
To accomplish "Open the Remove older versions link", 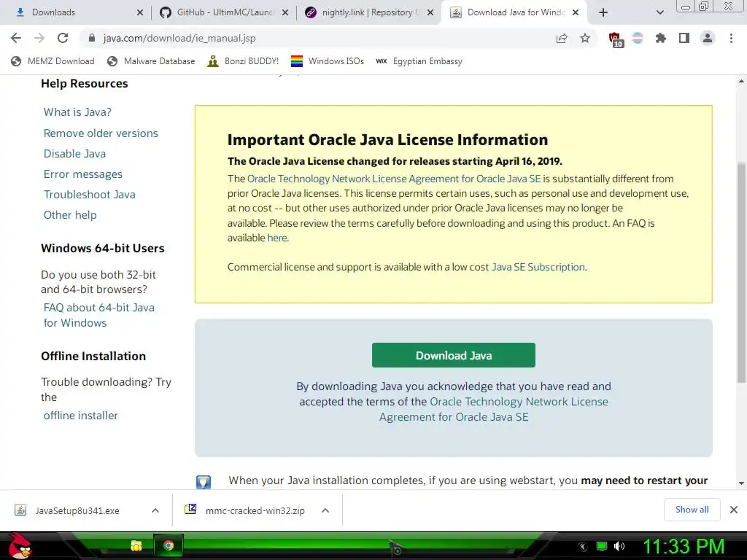I will click(101, 133).
